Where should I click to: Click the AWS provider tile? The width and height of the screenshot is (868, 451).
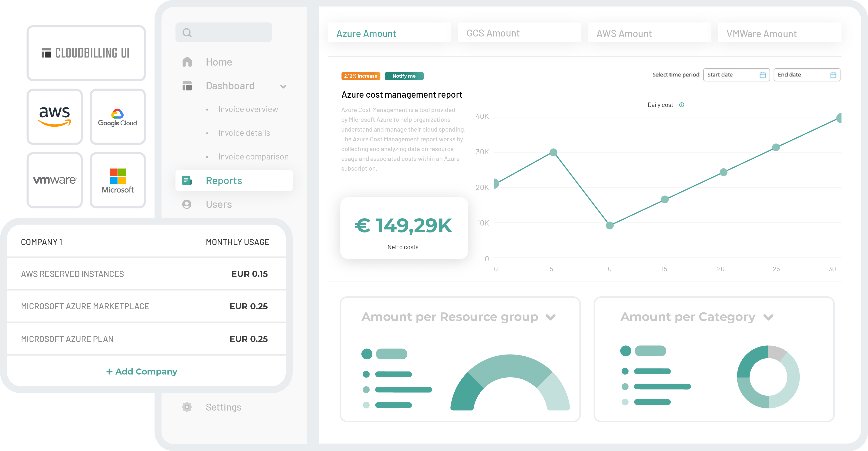click(x=55, y=116)
